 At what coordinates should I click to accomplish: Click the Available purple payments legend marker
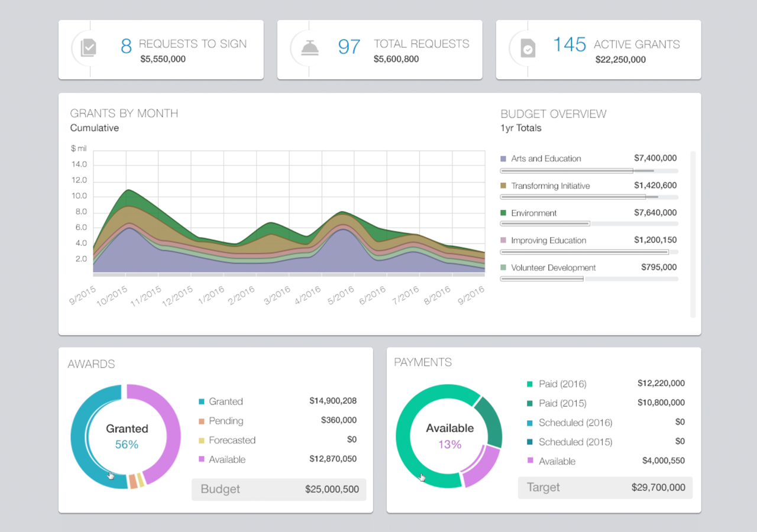530,461
